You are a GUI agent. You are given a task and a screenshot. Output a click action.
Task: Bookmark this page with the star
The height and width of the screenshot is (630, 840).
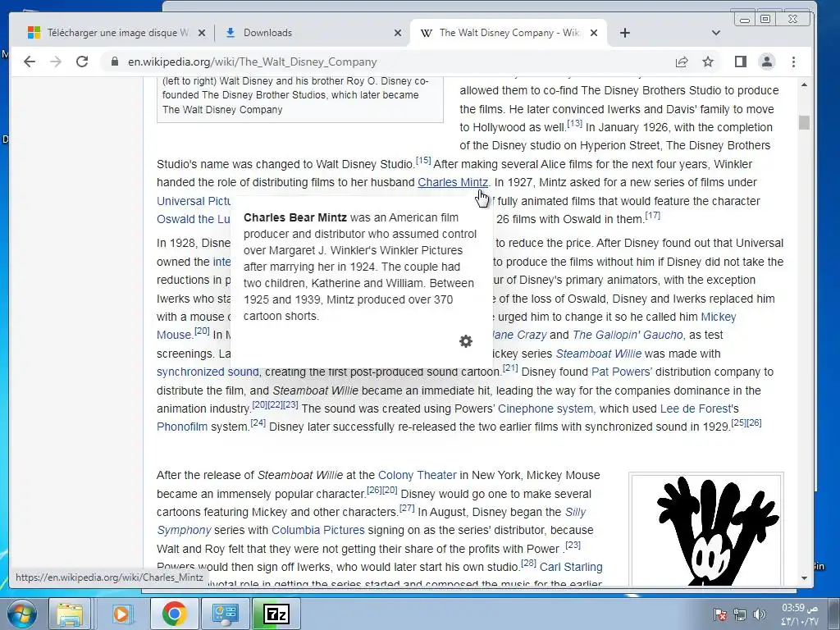[708, 62]
